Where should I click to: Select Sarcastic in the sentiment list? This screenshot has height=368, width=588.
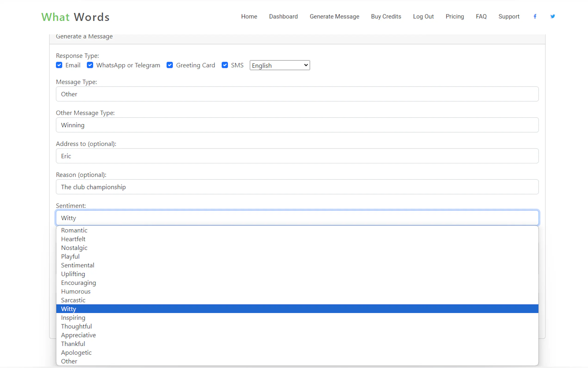(x=73, y=300)
